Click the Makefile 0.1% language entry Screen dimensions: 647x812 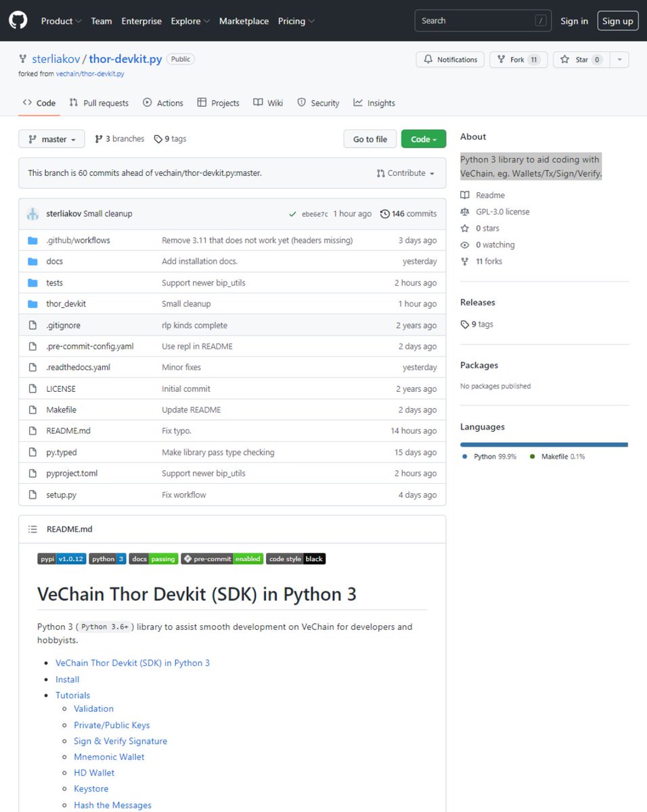tap(558, 457)
